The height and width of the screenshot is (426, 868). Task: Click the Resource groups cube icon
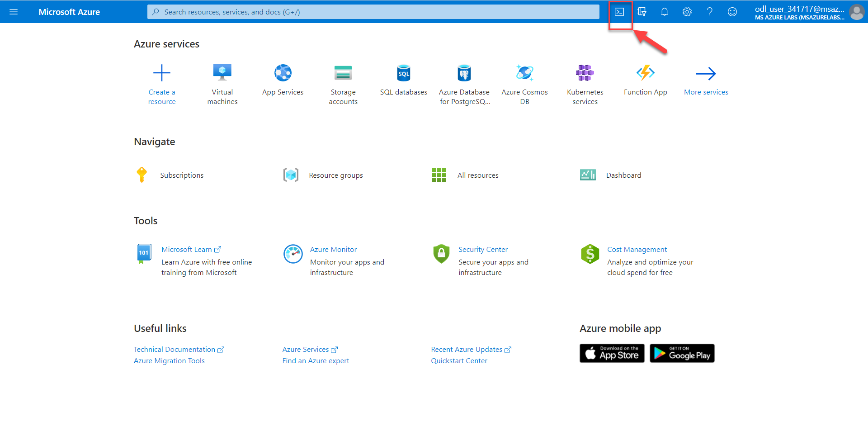291,175
